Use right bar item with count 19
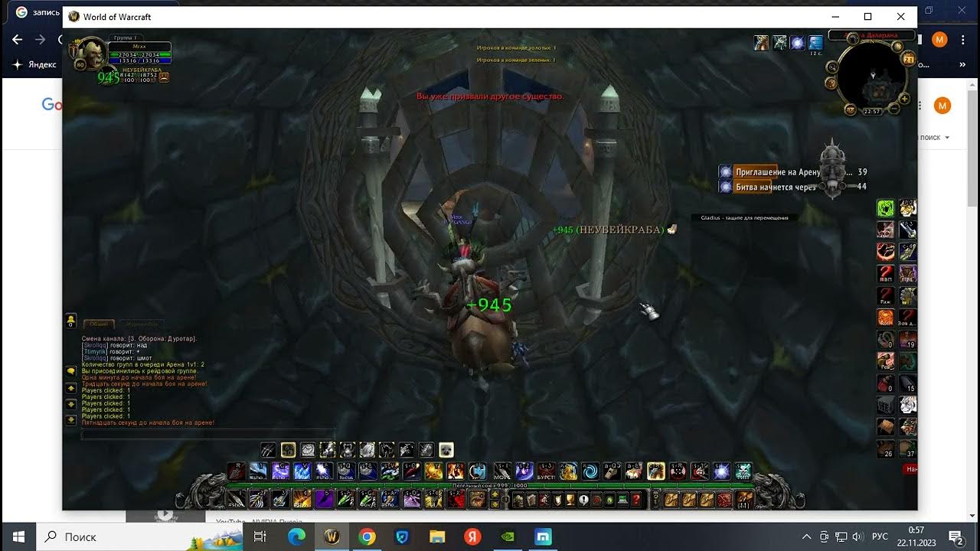This screenshot has width=980, height=551. coord(908,339)
